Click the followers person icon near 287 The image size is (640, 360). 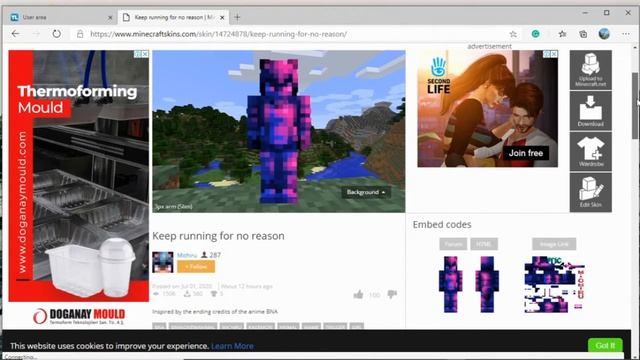(204, 255)
